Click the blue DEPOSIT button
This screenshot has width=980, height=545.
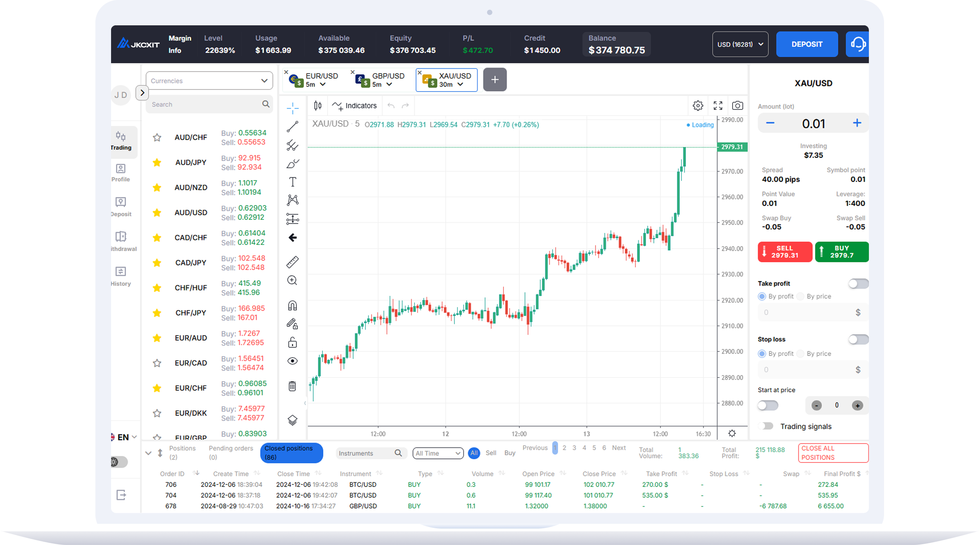point(806,44)
